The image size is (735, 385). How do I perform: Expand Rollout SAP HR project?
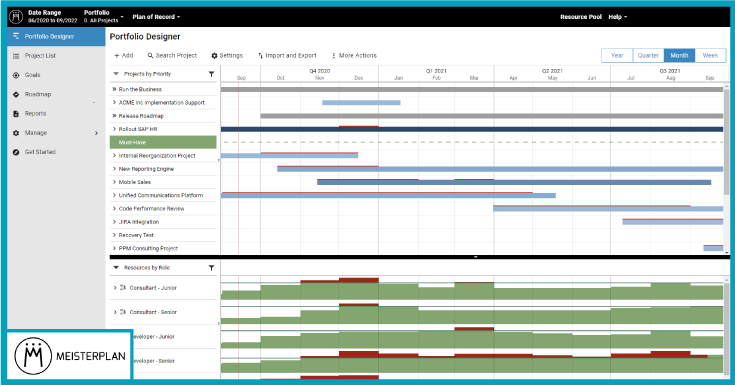tap(114, 129)
